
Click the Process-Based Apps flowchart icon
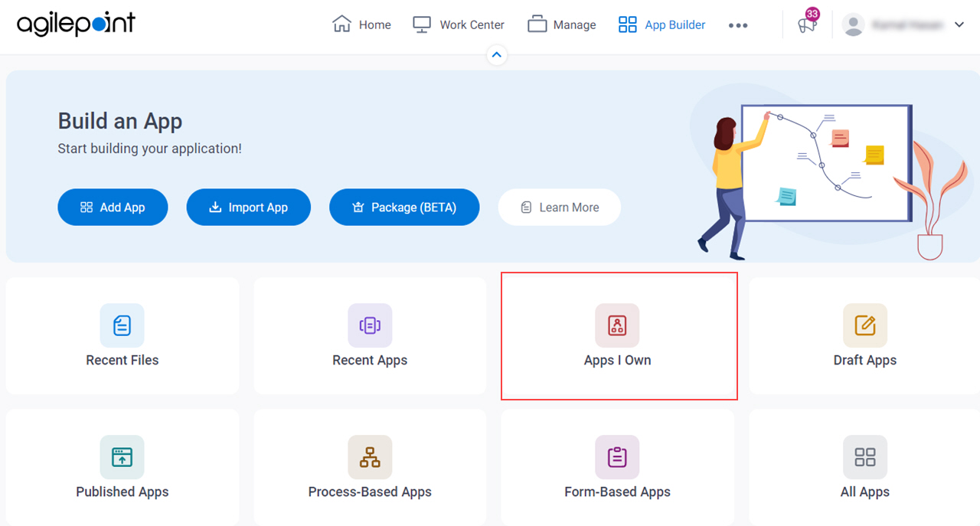click(x=370, y=457)
